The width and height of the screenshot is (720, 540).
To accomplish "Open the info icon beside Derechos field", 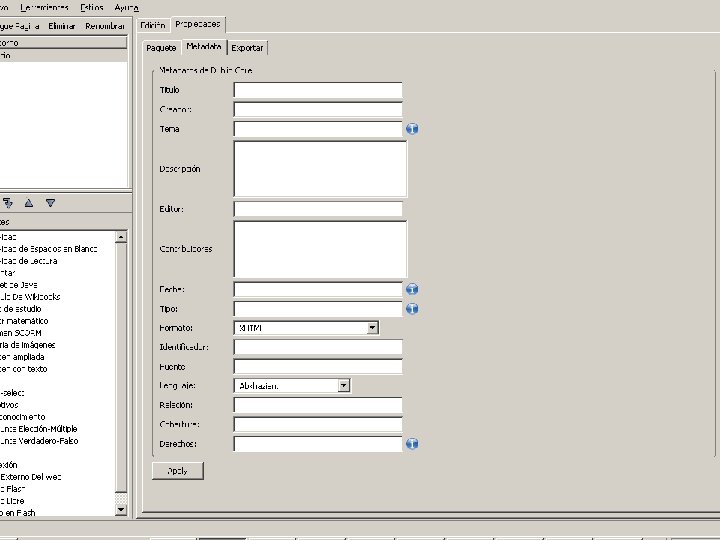I will 412,444.
